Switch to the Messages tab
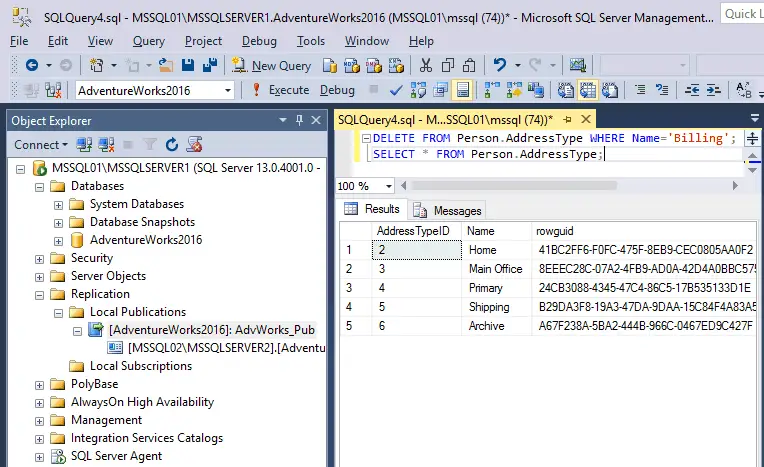764x467 pixels. [447, 211]
